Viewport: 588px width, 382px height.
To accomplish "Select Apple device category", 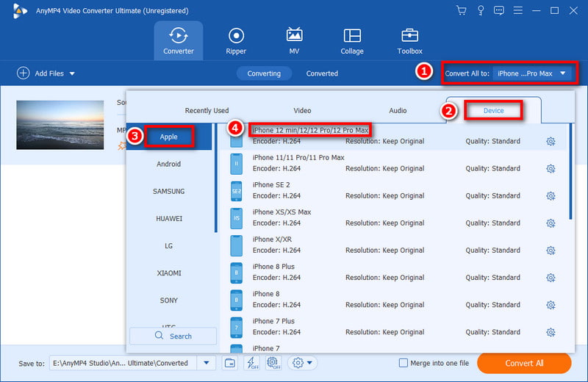I will (x=169, y=137).
